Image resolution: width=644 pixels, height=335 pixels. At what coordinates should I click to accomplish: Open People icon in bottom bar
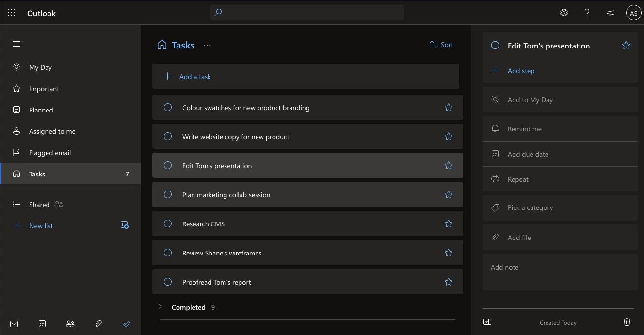pos(70,324)
